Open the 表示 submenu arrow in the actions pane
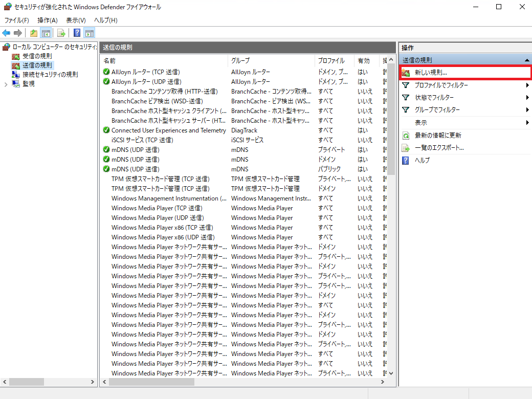532x399 pixels. (527, 122)
